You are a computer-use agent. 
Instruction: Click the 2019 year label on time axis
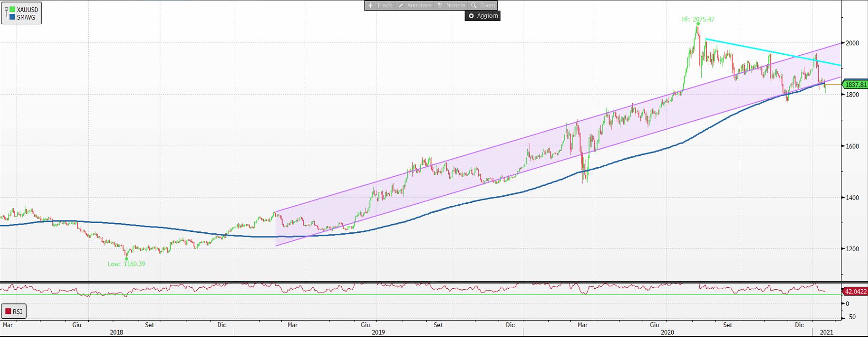pyautogui.click(x=378, y=332)
